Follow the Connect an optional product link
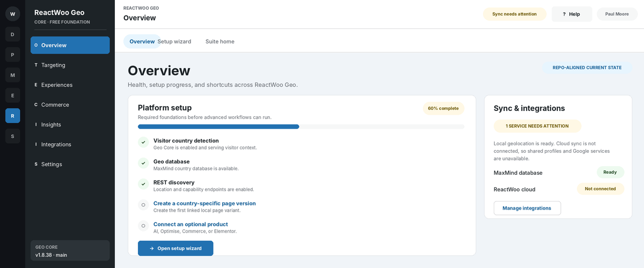Image resolution: width=644 pixels, height=268 pixels. click(191, 224)
